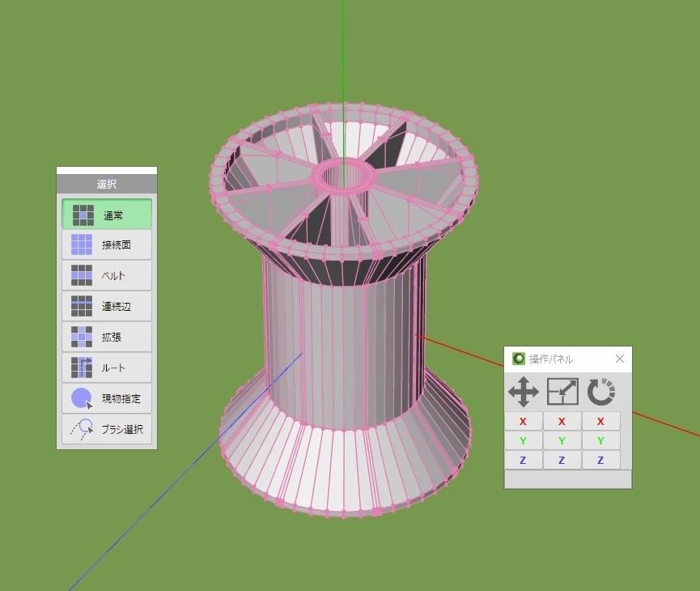This screenshot has height=591, width=700.
Task: Switch to 現物指定 object-pick selection mode
Action: pos(106,398)
